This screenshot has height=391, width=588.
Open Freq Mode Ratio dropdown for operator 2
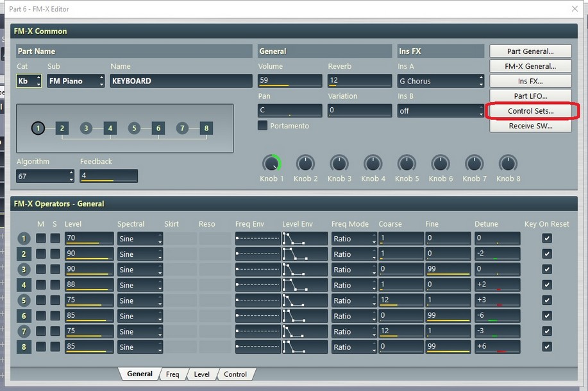354,254
